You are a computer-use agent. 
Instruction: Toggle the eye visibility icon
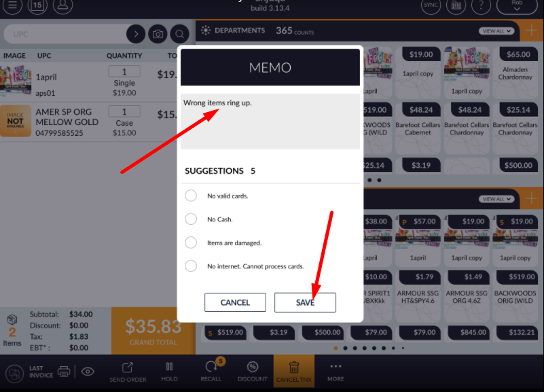pos(88,372)
